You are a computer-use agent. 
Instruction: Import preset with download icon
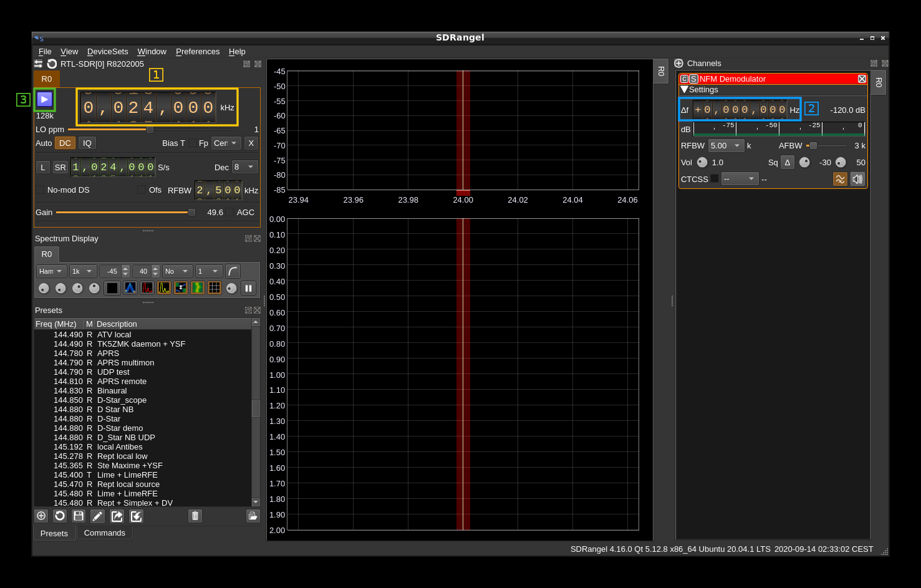click(136, 516)
